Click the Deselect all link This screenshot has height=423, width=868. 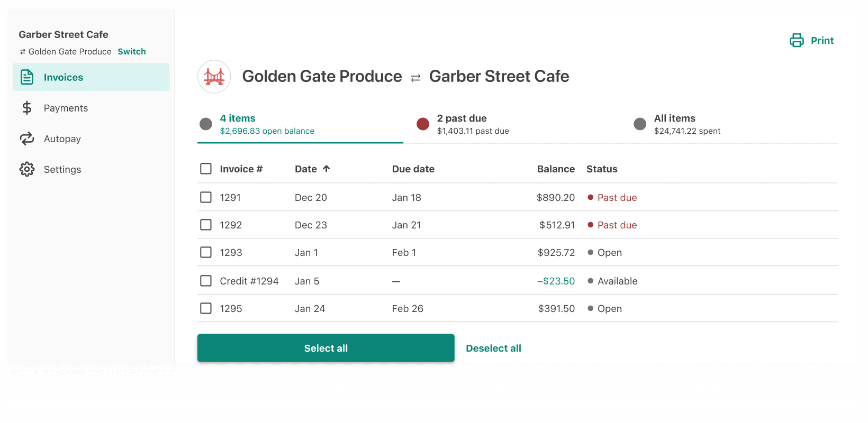point(493,348)
